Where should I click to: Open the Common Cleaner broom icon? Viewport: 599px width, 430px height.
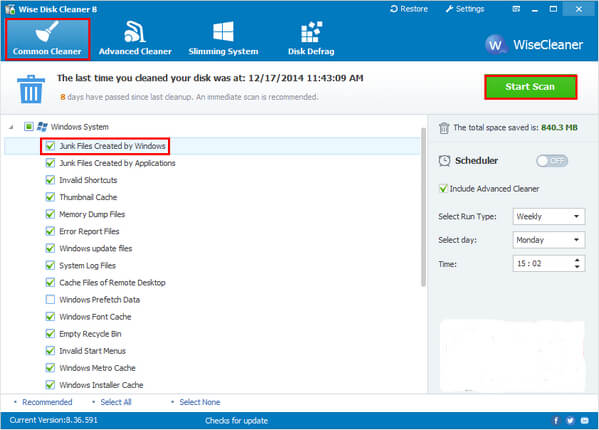pos(47,31)
